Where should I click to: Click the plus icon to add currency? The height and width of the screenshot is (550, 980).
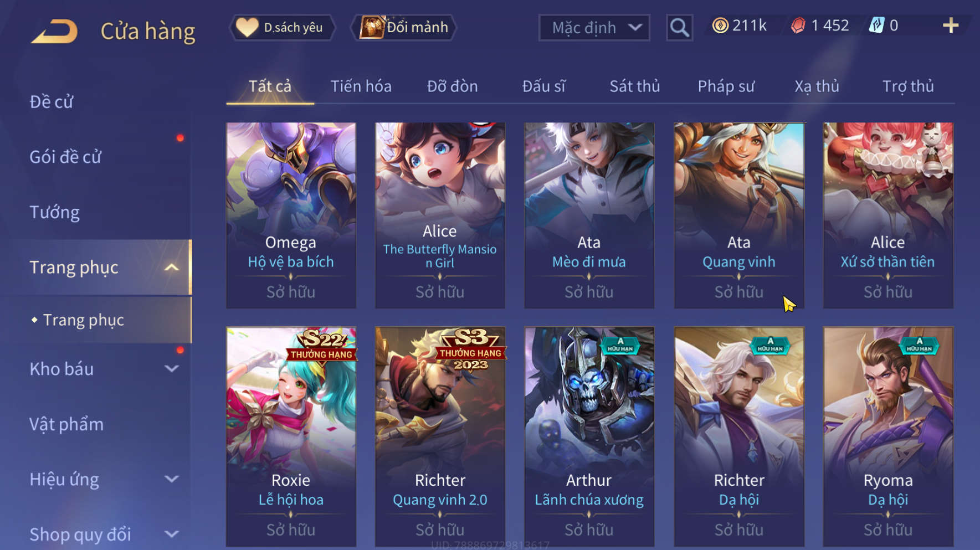click(x=951, y=25)
